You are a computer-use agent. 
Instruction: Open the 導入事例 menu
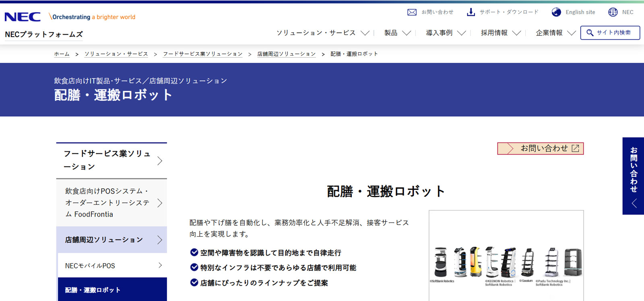[439, 33]
